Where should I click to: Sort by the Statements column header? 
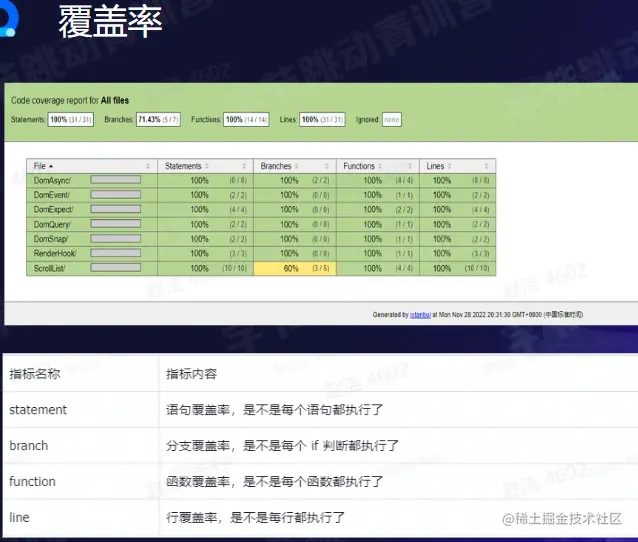pyautogui.click(x=205, y=166)
